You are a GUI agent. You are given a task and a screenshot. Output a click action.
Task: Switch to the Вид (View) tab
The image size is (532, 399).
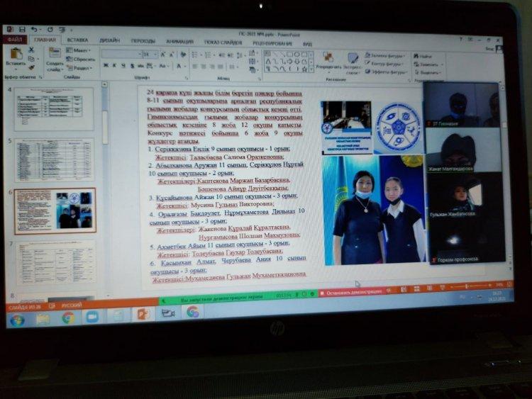307,44
